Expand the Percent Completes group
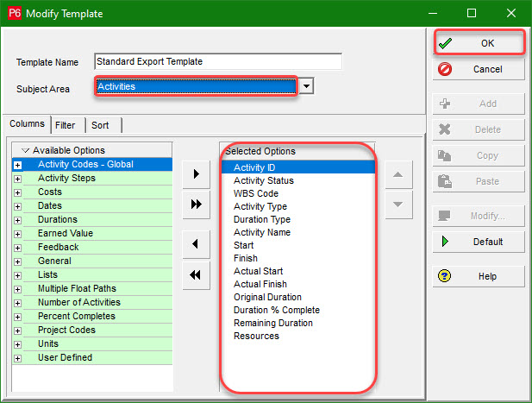Image resolution: width=532 pixels, height=403 pixels. (x=17, y=317)
